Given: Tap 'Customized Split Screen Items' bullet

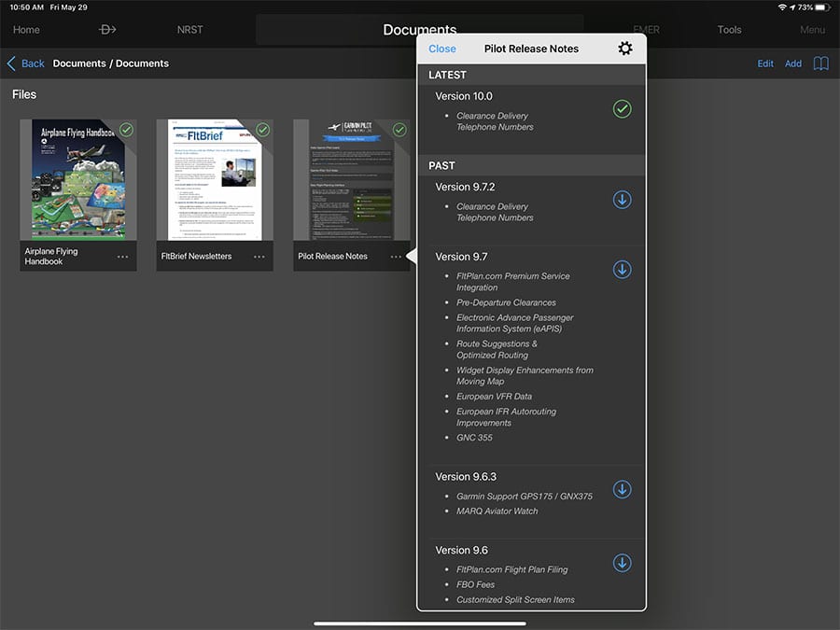Looking at the screenshot, I should point(515,599).
